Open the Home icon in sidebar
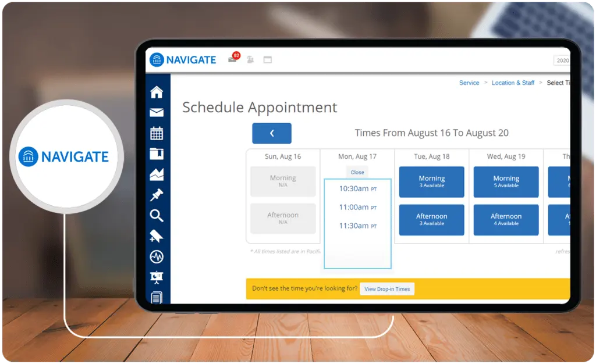 (x=157, y=92)
